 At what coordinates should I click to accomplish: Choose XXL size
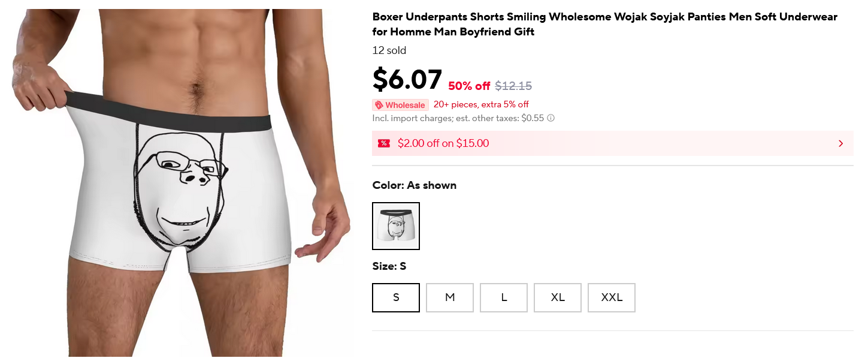pos(612,297)
